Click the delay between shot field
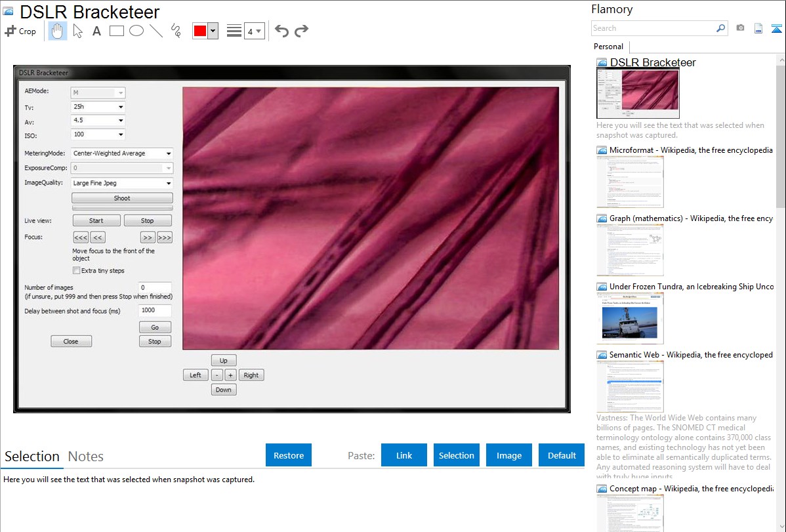The height and width of the screenshot is (532, 786). [155, 310]
